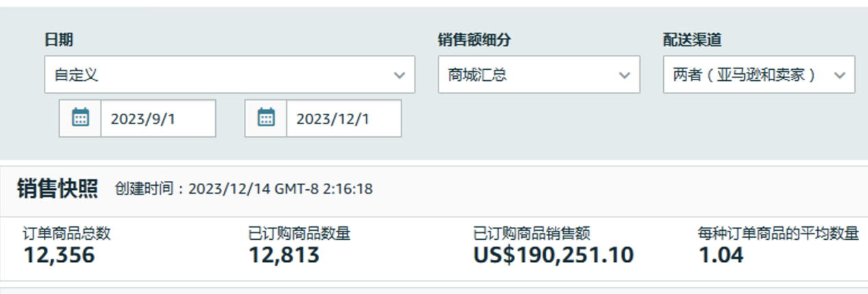Click the 每种订单商品的平均数量 metric label
868x294 pixels.
[x=779, y=234]
